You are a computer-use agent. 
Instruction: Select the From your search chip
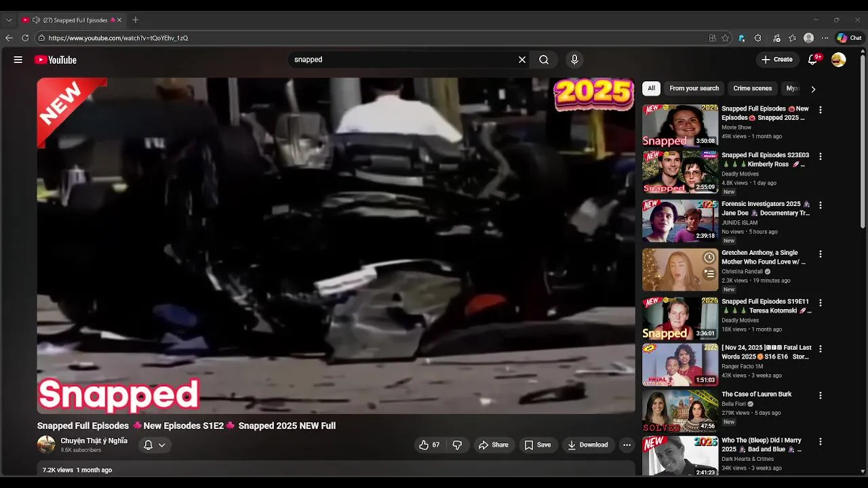(694, 88)
